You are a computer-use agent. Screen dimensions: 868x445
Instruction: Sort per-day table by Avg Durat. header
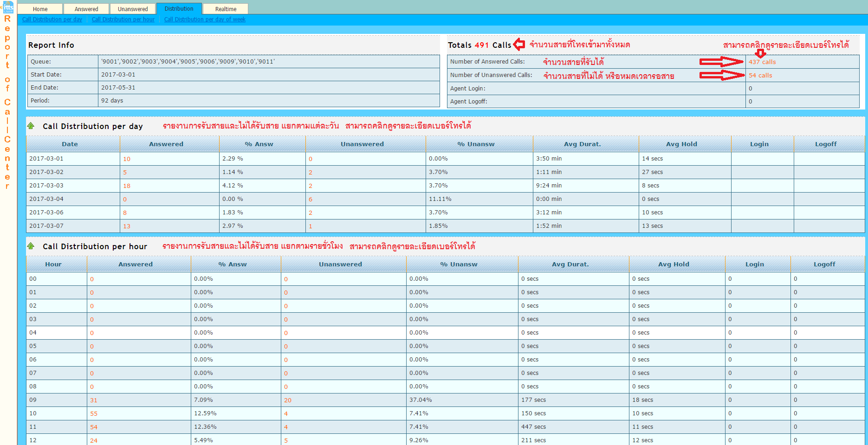(x=586, y=144)
